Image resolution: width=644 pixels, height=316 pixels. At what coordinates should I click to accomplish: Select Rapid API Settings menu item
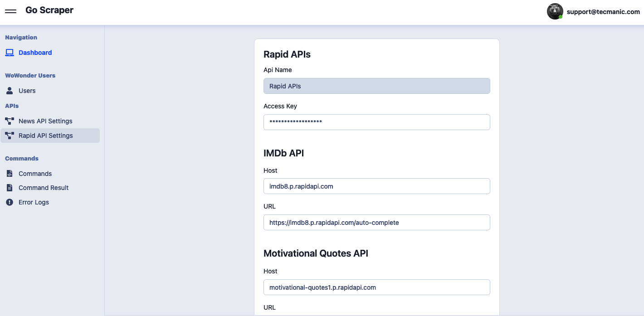45,136
